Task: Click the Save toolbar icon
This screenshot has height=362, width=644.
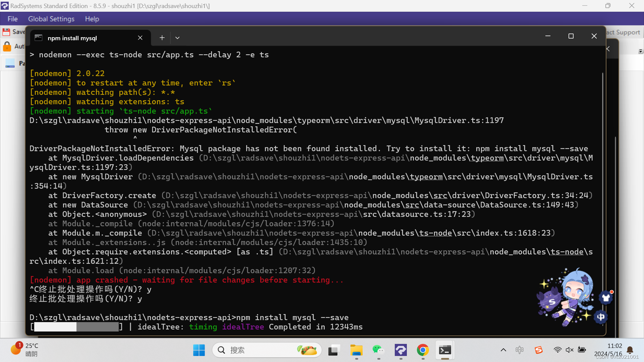Action: (x=7, y=32)
